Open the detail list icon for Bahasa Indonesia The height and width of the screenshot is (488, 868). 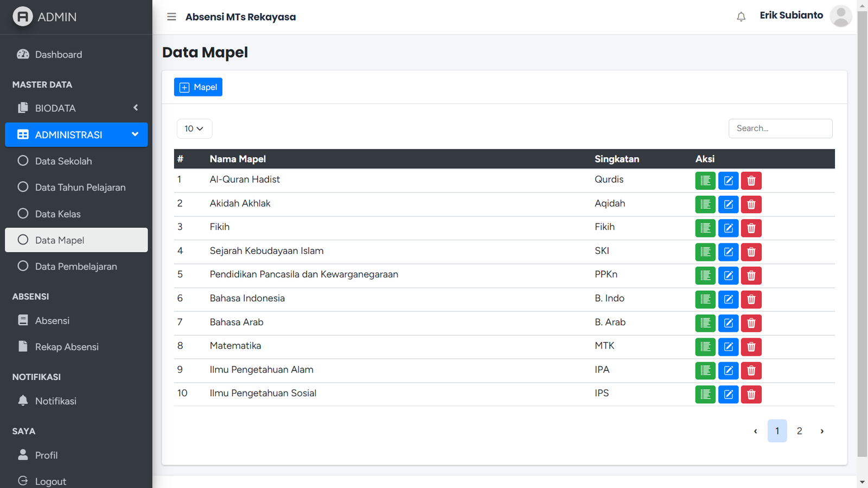(x=705, y=299)
